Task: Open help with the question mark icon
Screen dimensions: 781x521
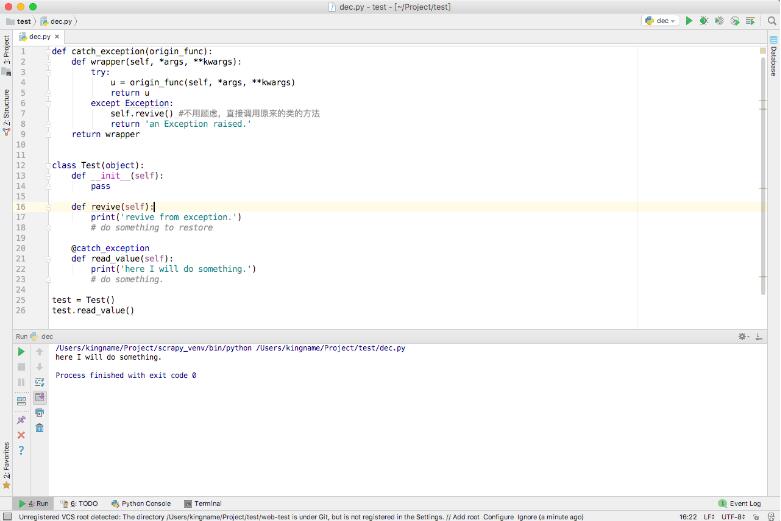Action: tap(21, 450)
